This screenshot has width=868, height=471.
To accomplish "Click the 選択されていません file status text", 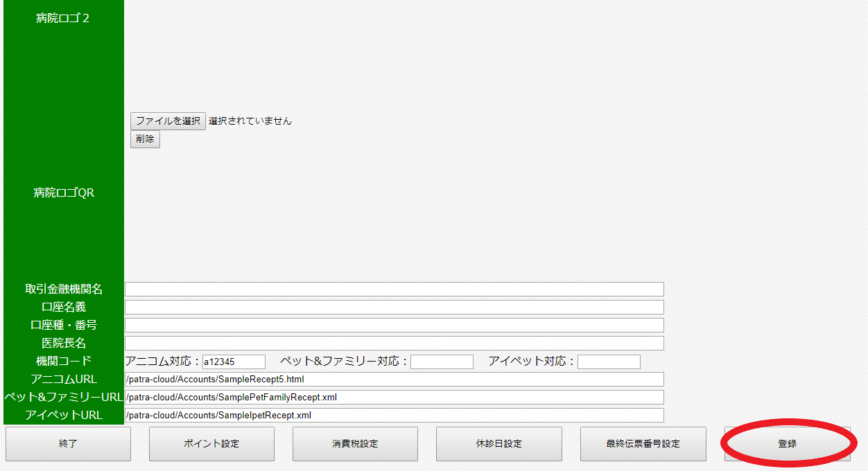I will click(250, 121).
